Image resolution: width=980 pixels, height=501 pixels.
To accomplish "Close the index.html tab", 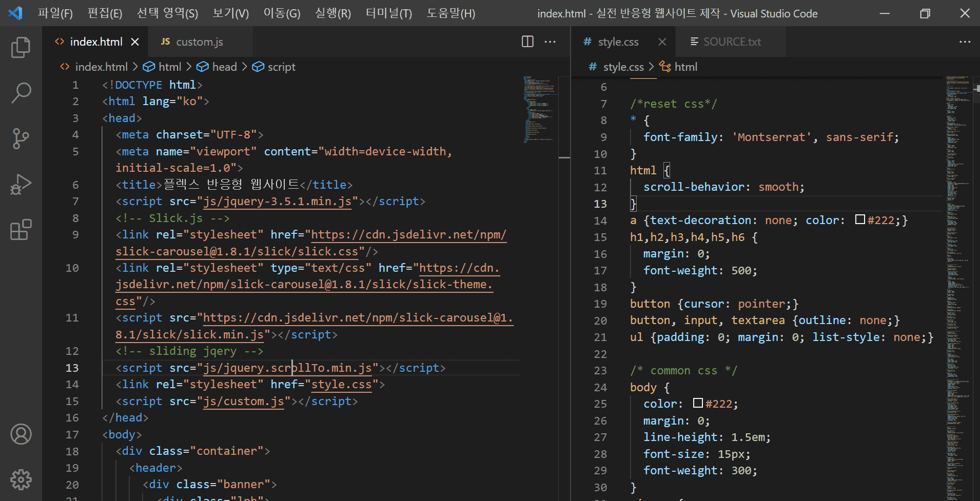I will (x=135, y=42).
